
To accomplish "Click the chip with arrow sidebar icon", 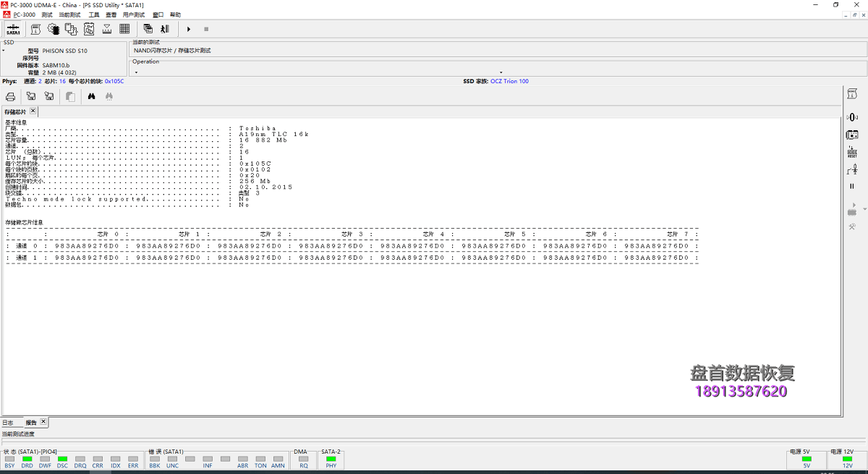I will click(x=852, y=211).
